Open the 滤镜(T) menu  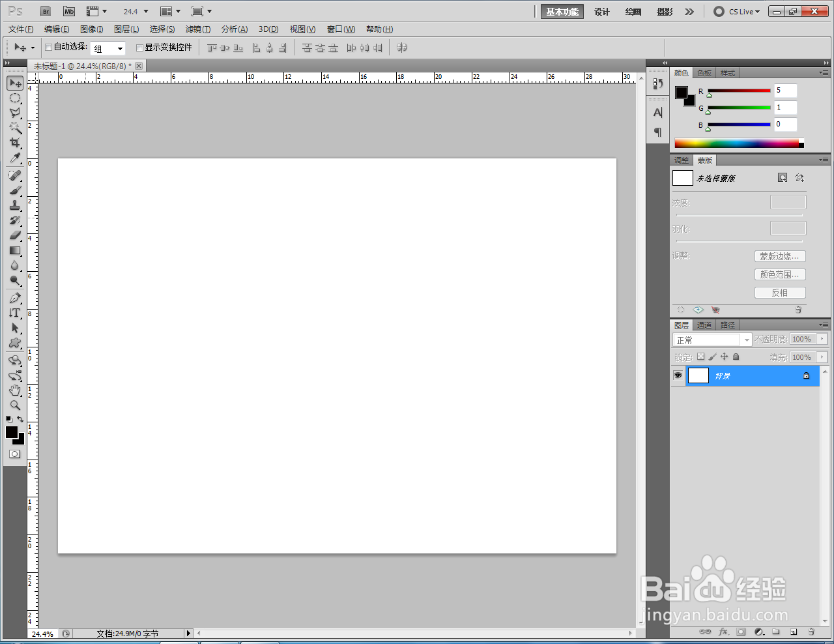[198, 29]
